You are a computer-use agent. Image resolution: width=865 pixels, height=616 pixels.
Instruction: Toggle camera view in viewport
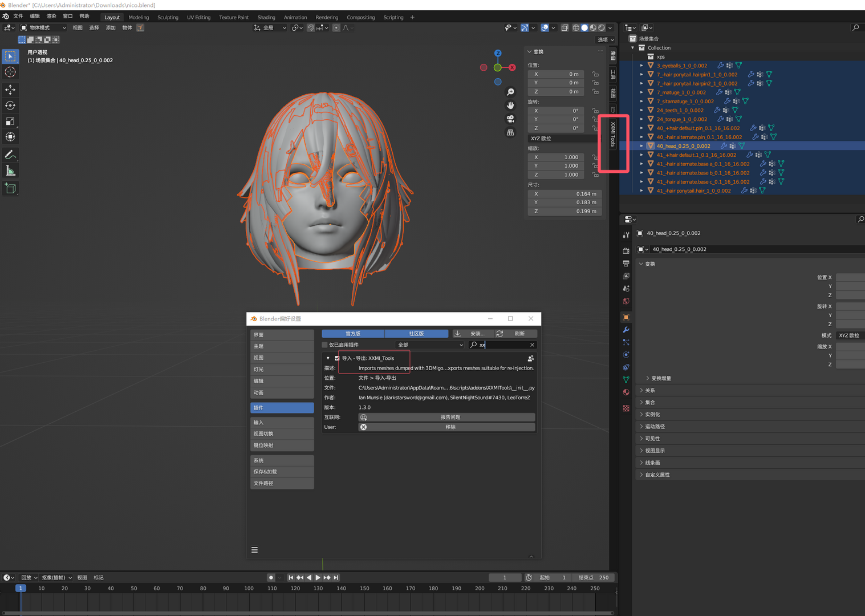pyautogui.click(x=510, y=119)
